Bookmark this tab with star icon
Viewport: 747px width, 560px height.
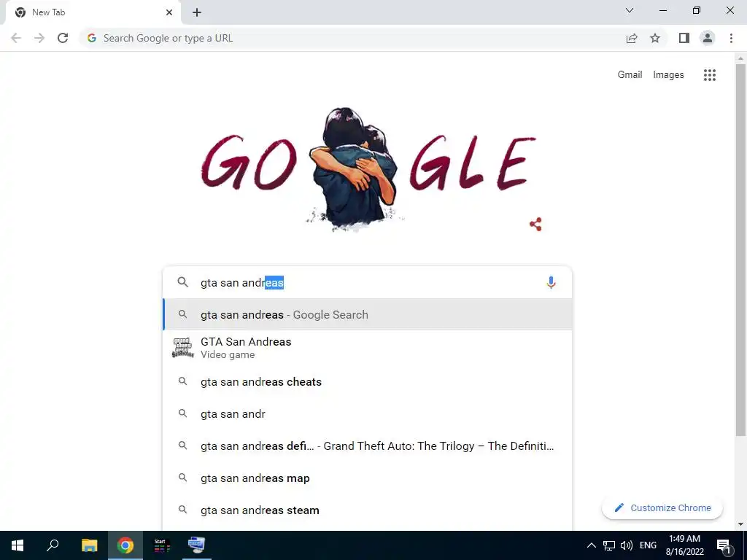click(655, 38)
